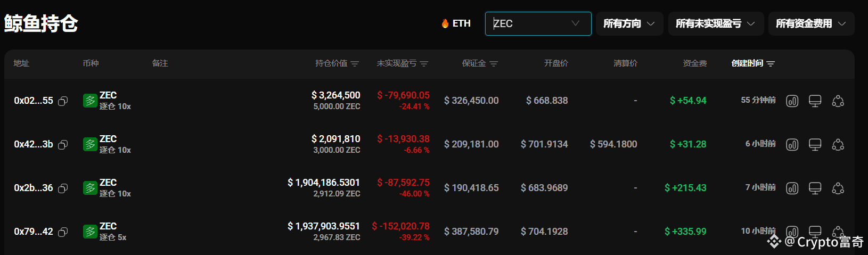This screenshot has width=868, height=255.
Task: Expand the 所有方向 filter
Action: 629,23
